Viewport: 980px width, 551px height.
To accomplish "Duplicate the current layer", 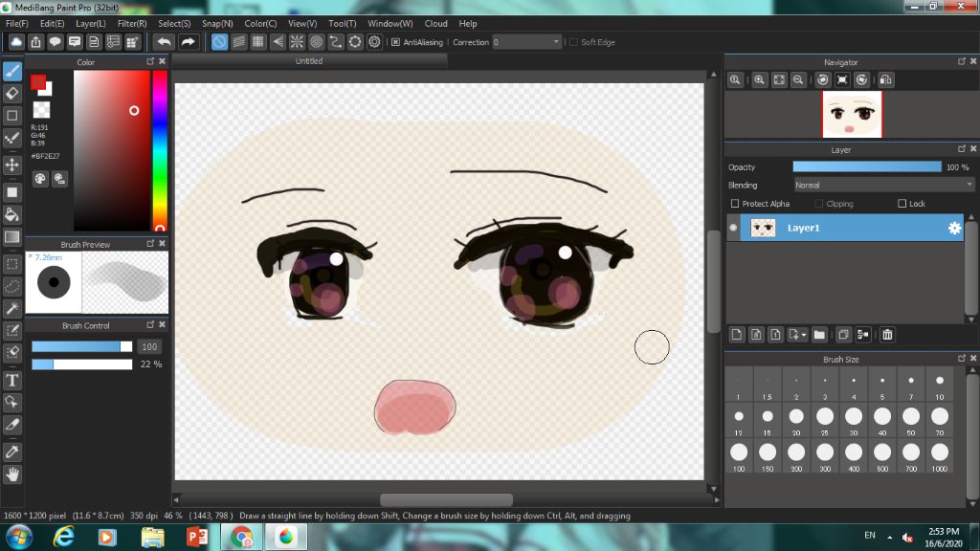I will coord(843,335).
